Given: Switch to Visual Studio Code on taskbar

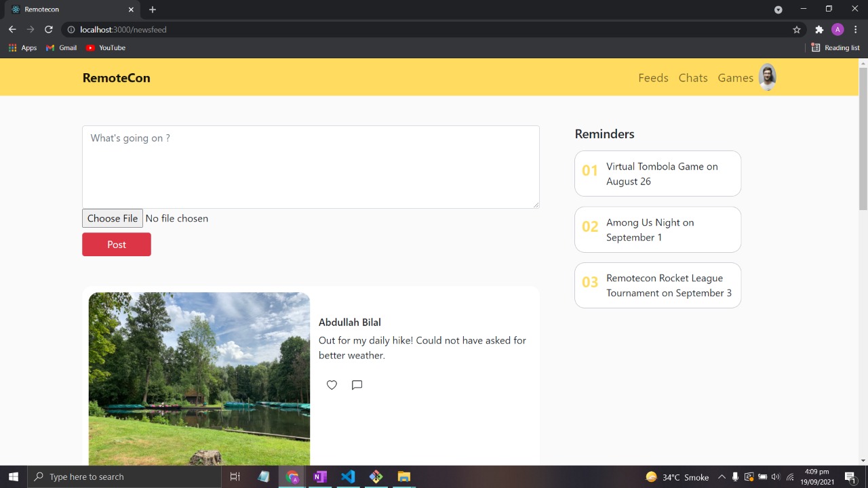Looking at the screenshot, I should click(x=348, y=476).
